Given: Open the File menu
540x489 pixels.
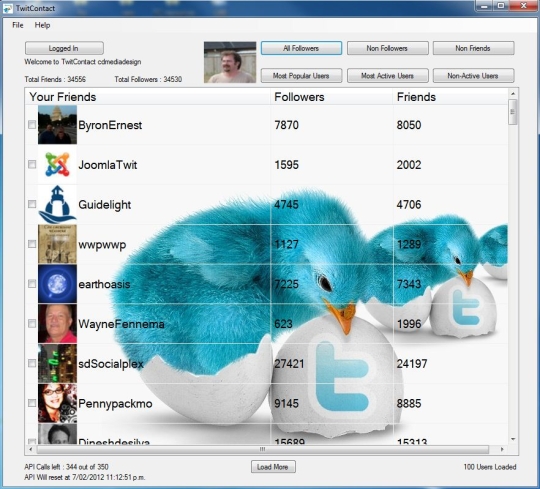Looking at the screenshot, I should tap(18, 25).
